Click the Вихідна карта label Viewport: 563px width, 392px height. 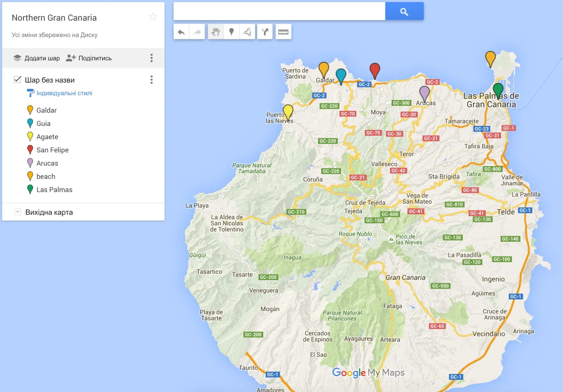(49, 212)
